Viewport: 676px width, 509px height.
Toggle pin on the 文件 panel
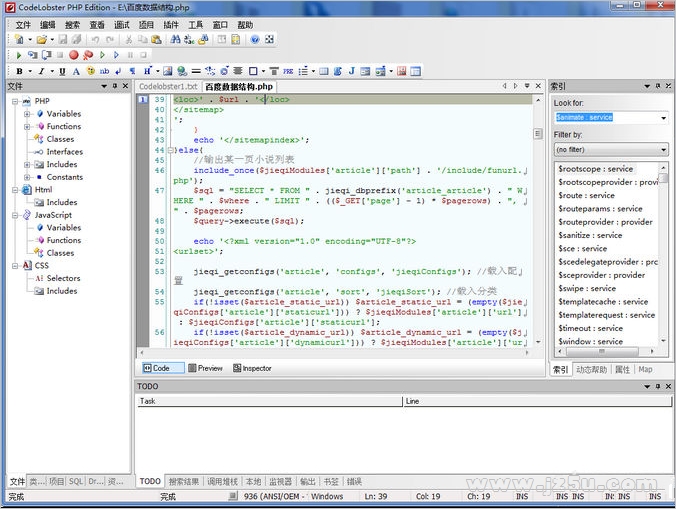115,86
